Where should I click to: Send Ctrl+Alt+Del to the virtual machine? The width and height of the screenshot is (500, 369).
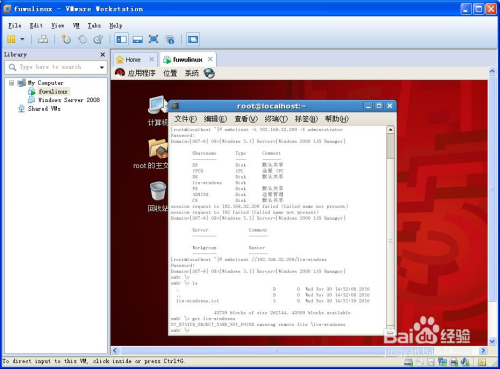click(x=43, y=39)
